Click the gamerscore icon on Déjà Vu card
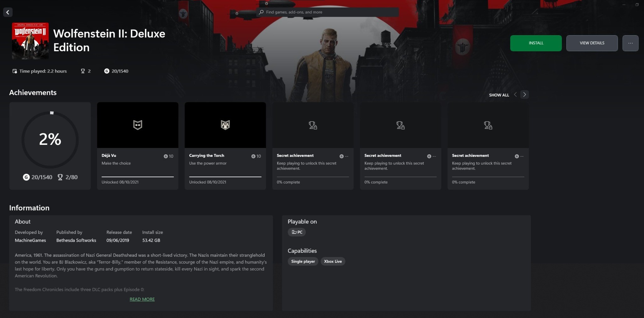Image resolution: width=644 pixels, height=318 pixels. pyautogui.click(x=166, y=156)
